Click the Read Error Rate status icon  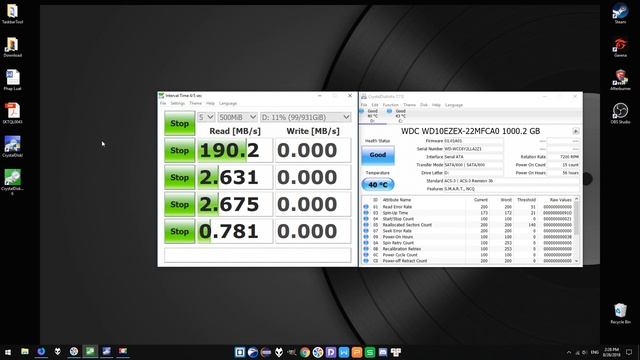366,207
